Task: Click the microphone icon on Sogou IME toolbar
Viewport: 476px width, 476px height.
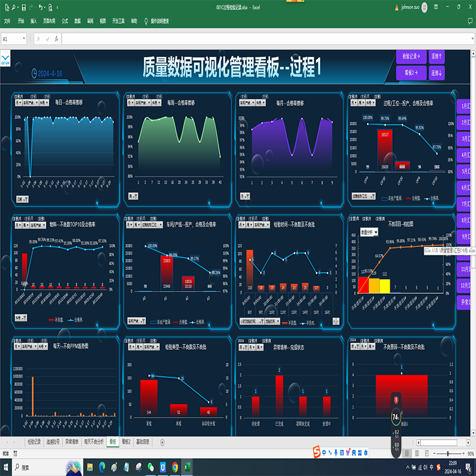Action: (x=336, y=453)
